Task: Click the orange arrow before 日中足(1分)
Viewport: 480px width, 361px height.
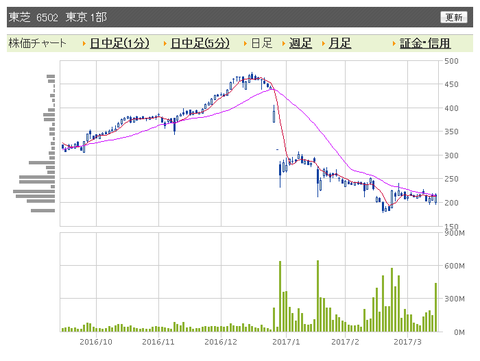Action: pos(84,44)
